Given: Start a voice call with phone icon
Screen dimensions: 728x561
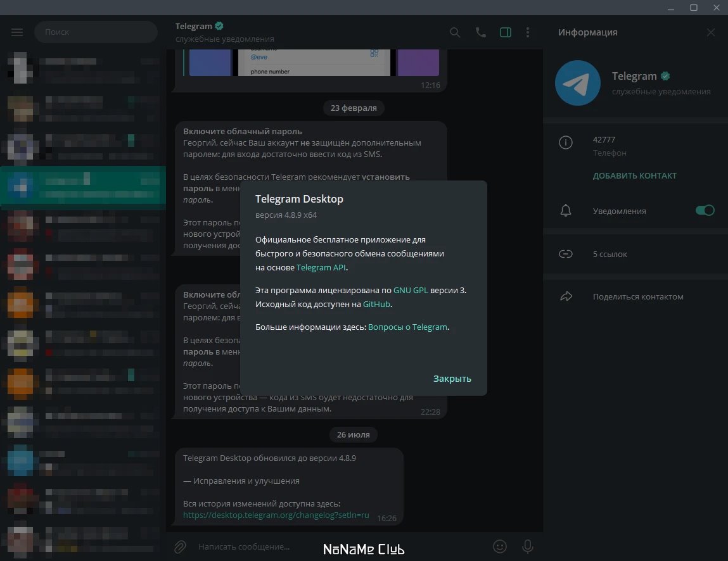Looking at the screenshot, I should [480, 32].
